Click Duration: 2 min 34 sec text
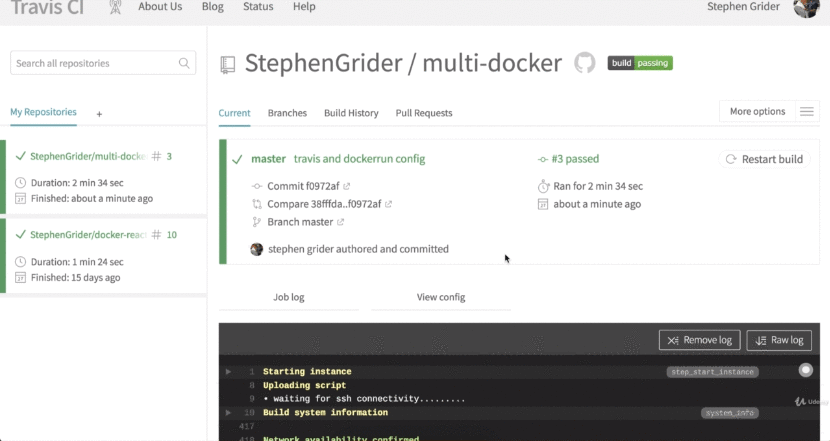The height and width of the screenshot is (441, 830). click(77, 183)
